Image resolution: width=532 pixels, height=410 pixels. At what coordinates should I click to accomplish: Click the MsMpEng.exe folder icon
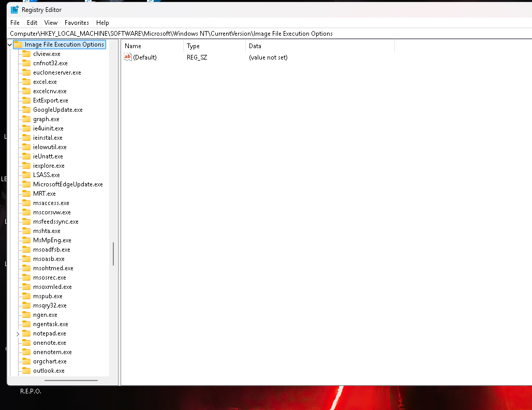tap(26, 240)
